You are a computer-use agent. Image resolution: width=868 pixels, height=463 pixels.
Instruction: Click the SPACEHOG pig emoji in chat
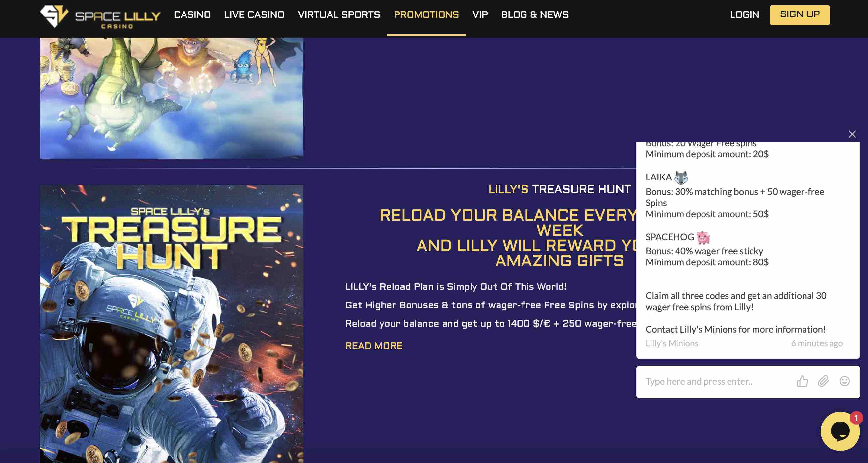coord(703,237)
